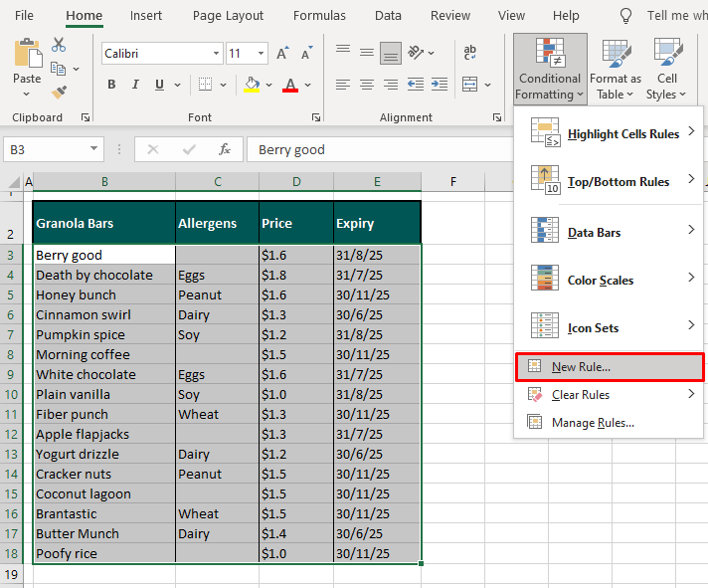
Task: Open the Data Bars submenu
Action: coord(609,231)
